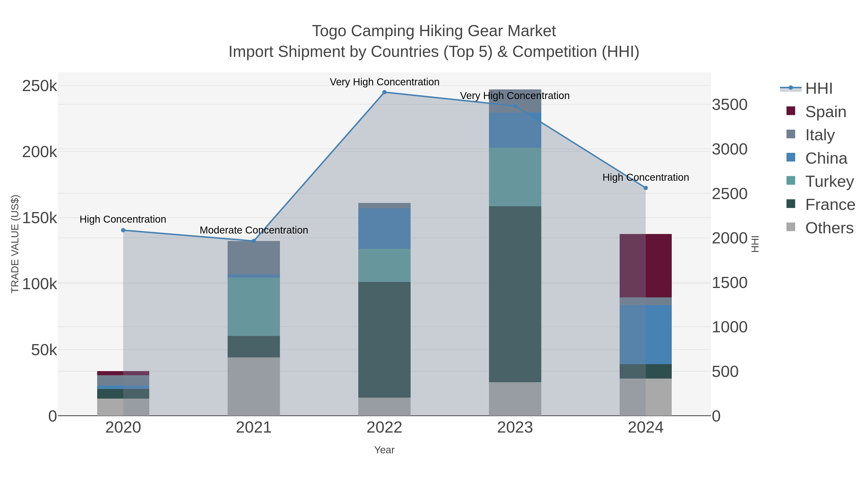Click the rotated HHI right axis title
The image size is (868, 488).
click(x=755, y=244)
